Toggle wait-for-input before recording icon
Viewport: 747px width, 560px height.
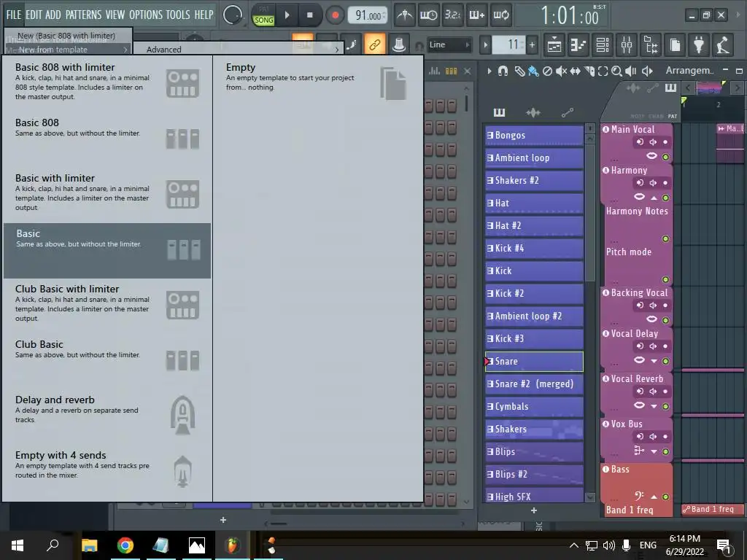point(429,15)
